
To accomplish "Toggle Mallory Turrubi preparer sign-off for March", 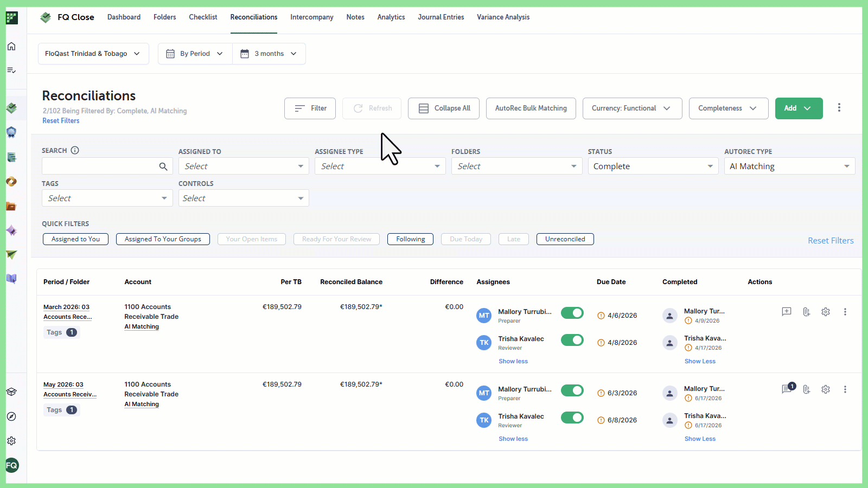I will [572, 313].
